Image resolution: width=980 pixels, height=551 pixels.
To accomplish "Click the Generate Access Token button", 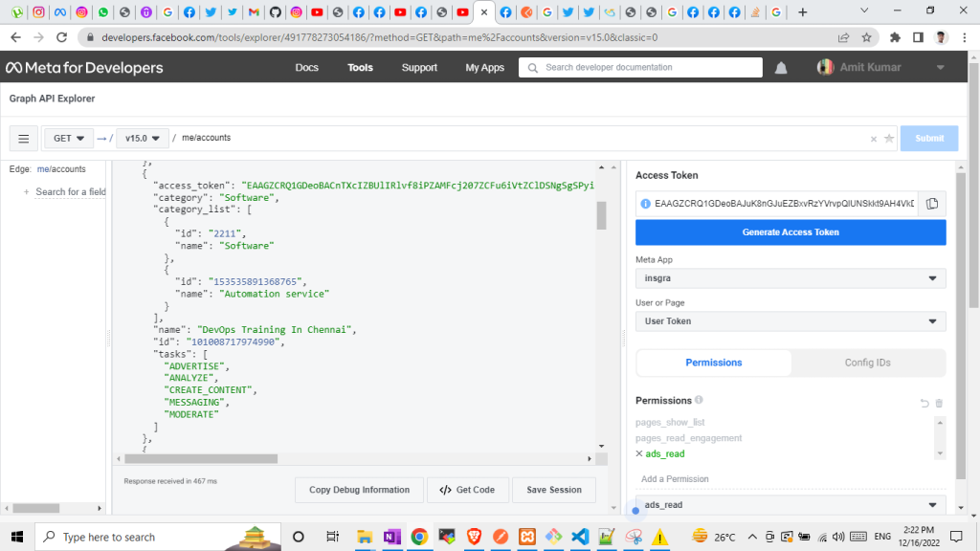I will 791,232.
